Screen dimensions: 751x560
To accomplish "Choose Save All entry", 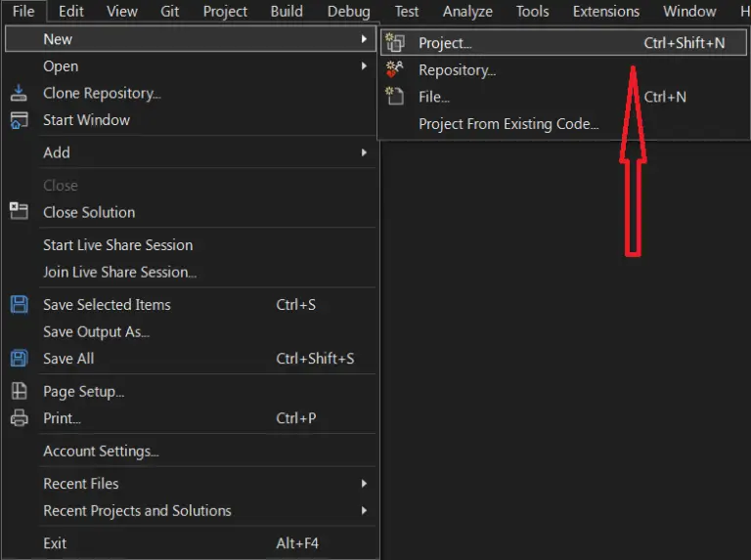I will click(x=190, y=359).
